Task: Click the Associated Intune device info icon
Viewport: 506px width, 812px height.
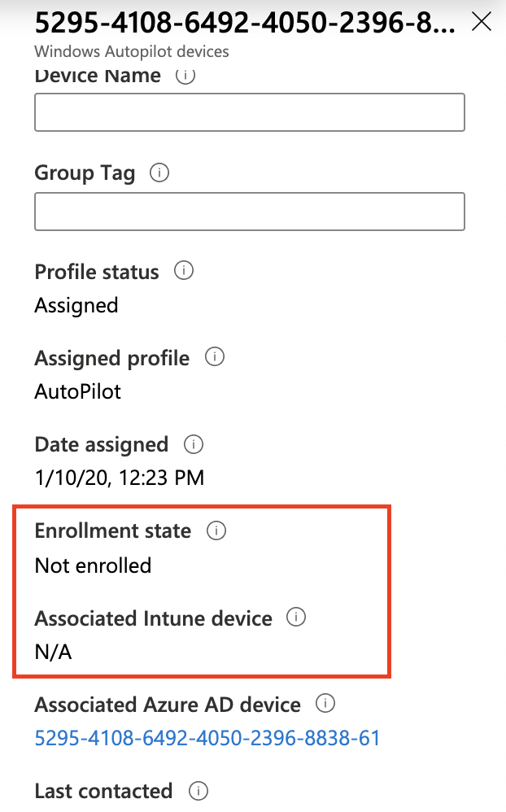Action: [297, 618]
